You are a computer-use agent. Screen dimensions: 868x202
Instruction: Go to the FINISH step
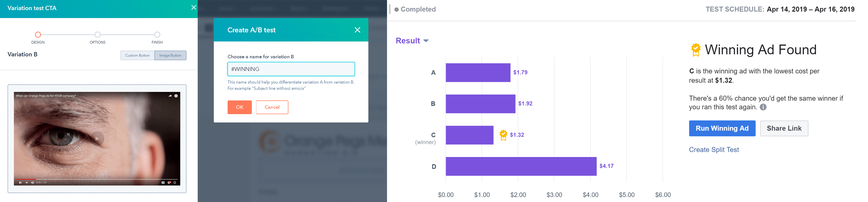click(157, 34)
